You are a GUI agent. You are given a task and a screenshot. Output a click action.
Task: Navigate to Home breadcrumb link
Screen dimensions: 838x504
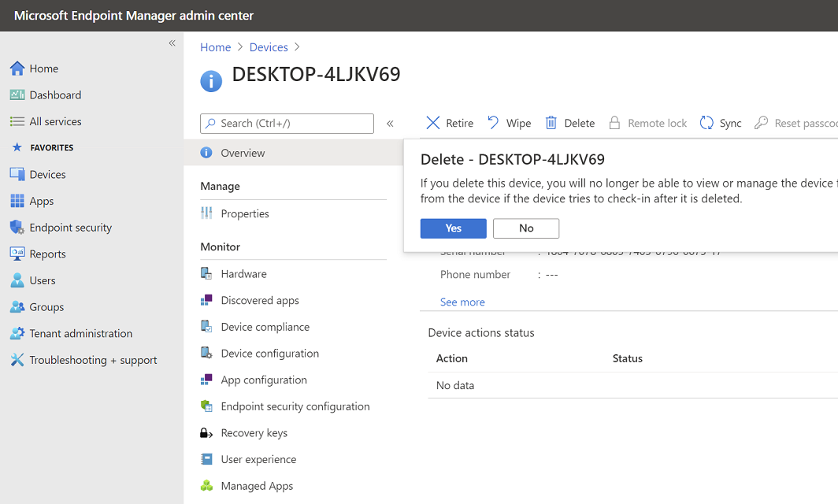tap(215, 47)
